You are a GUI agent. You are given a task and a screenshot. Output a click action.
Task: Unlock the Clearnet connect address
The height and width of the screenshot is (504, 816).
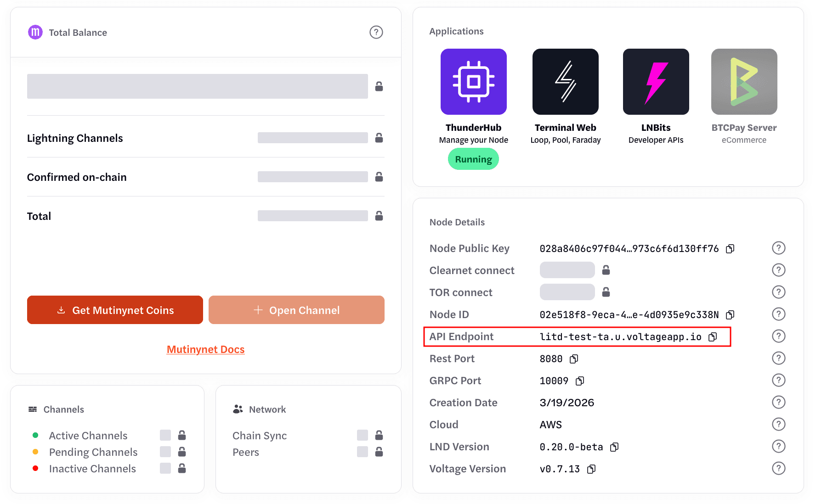click(x=606, y=270)
